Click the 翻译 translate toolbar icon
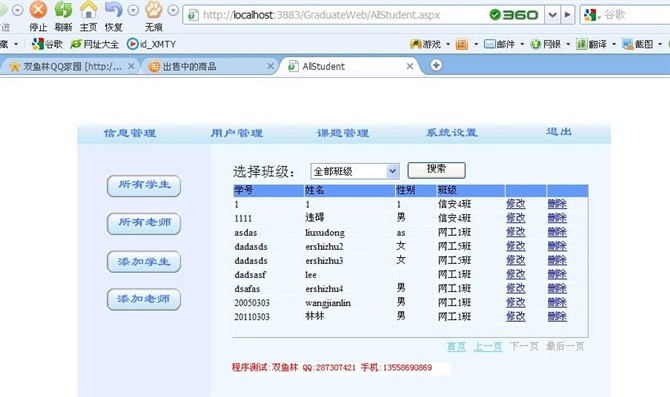The width and height of the screenshot is (670, 397). pyautogui.click(x=591, y=44)
